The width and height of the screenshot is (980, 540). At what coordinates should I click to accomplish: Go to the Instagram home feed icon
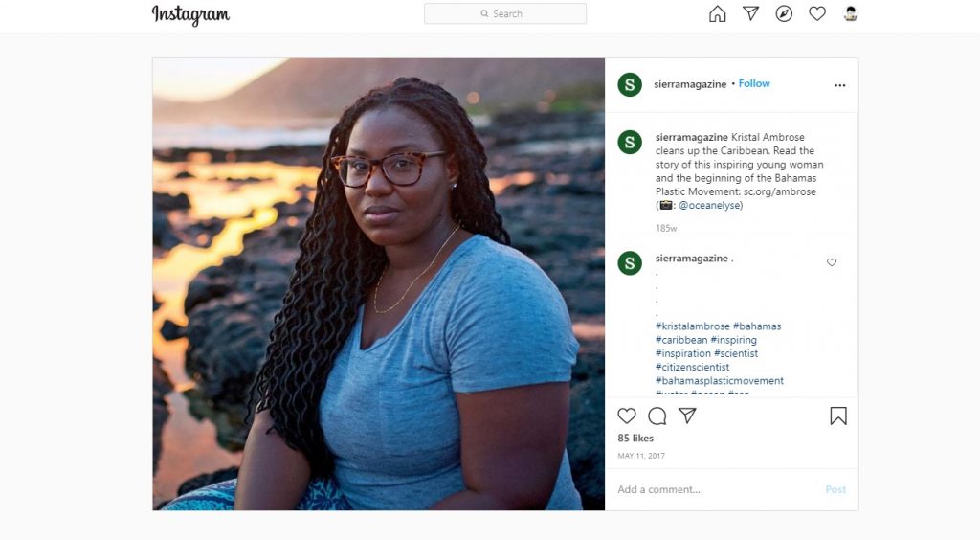click(717, 14)
